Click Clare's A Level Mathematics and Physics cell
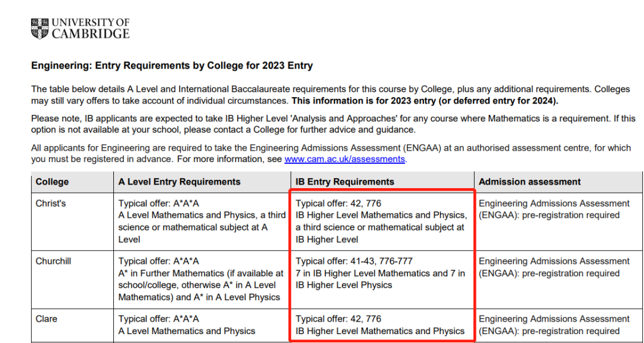Viewport: 644px width, 343px height. [202, 325]
